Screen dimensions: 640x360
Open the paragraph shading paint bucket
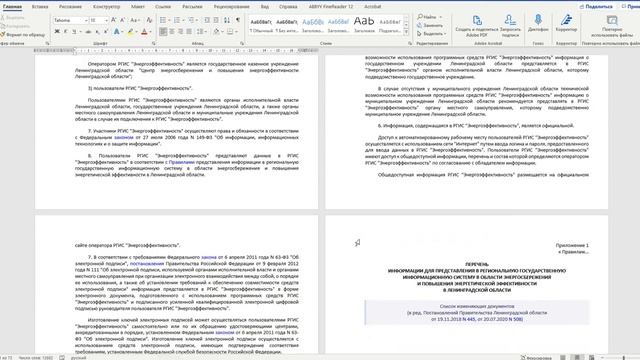(216, 31)
